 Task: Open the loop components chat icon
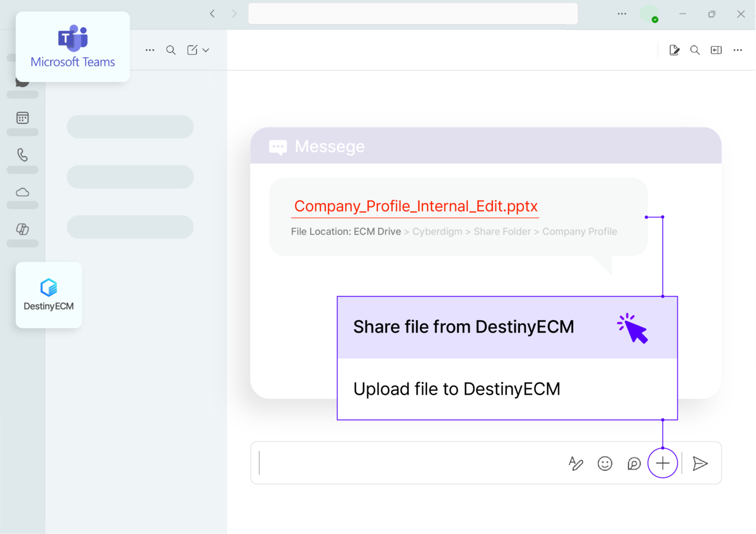634,464
